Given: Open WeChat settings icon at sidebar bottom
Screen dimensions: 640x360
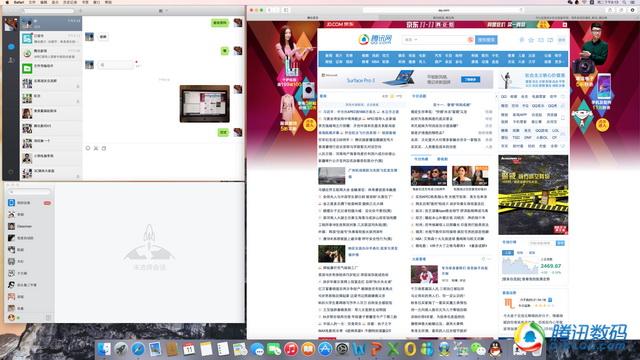Looking at the screenshot, I should point(11,172).
